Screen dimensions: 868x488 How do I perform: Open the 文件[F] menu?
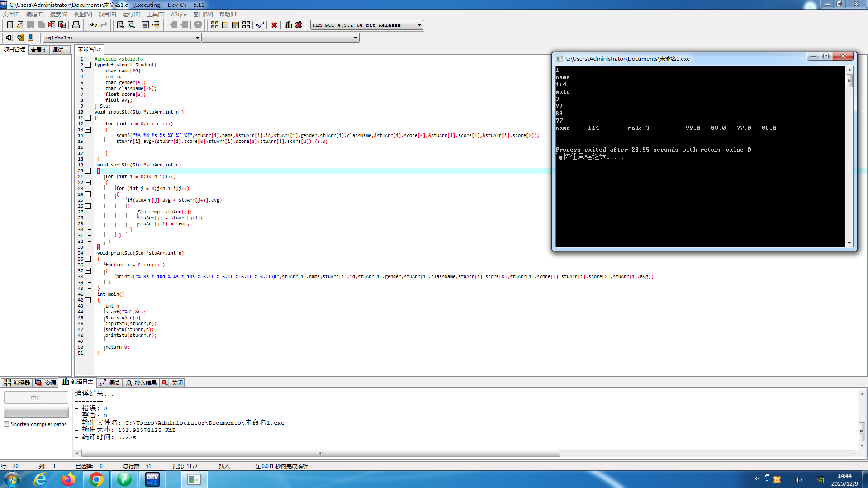(x=11, y=14)
